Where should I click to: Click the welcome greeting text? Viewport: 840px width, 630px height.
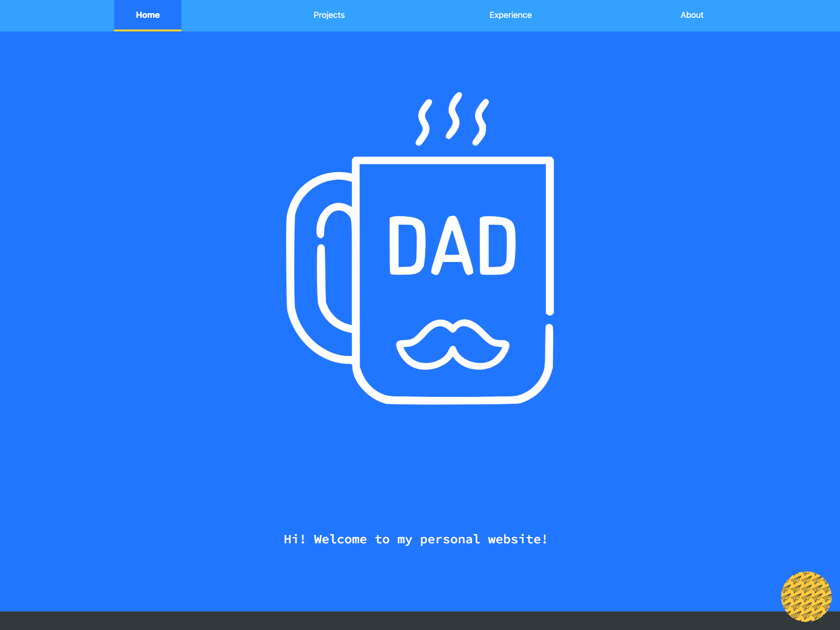416,539
